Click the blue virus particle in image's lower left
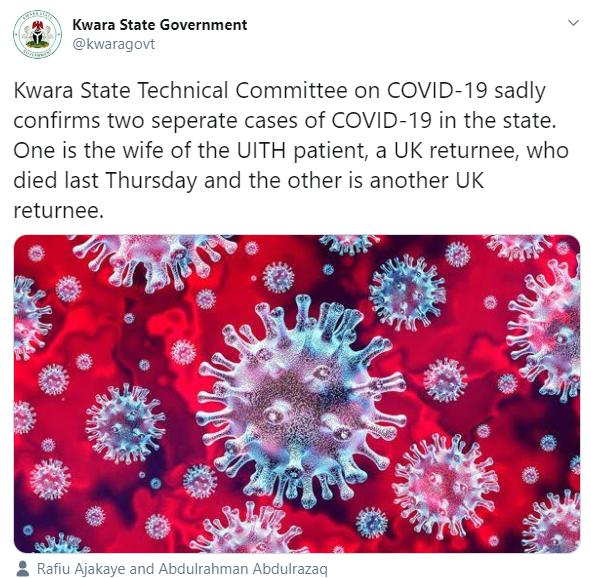The width and height of the screenshot is (591, 578). pos(124,422)
